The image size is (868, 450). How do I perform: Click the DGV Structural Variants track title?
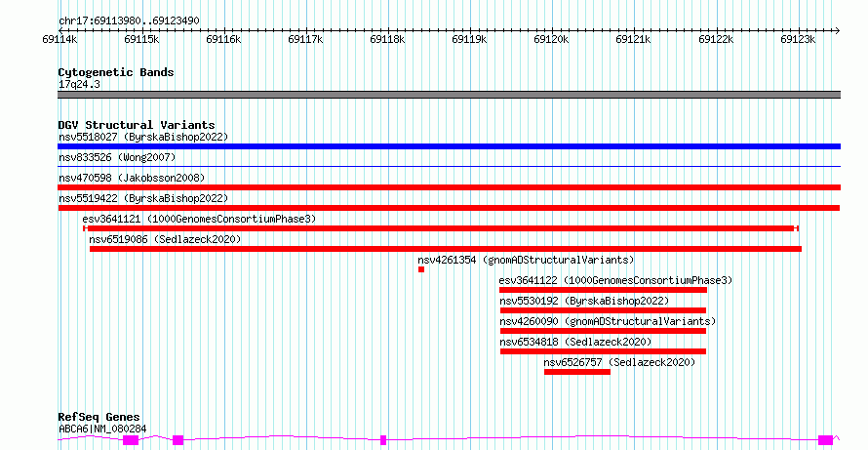[x=137, y=125]
